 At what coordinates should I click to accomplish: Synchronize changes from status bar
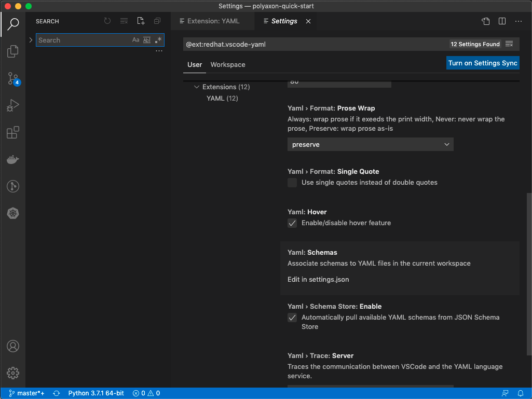click(x=57, y=393)
